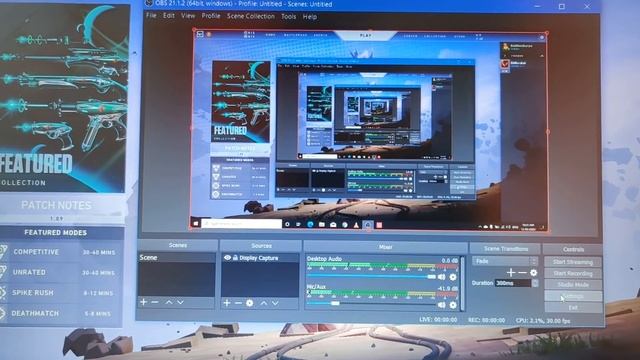
Task: Select Competitive mode in the Valorant window
Action: (61, 252)
